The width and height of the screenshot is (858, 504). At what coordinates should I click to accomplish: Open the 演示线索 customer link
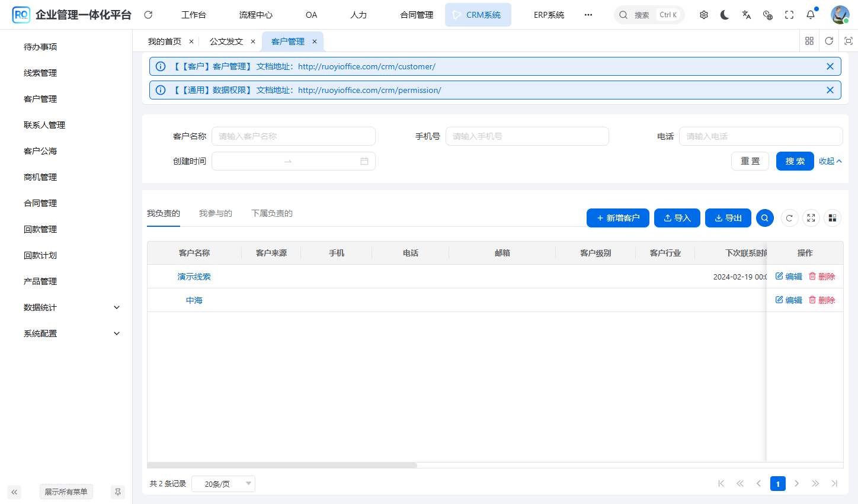pyautogui.click(x=194, y=277)
